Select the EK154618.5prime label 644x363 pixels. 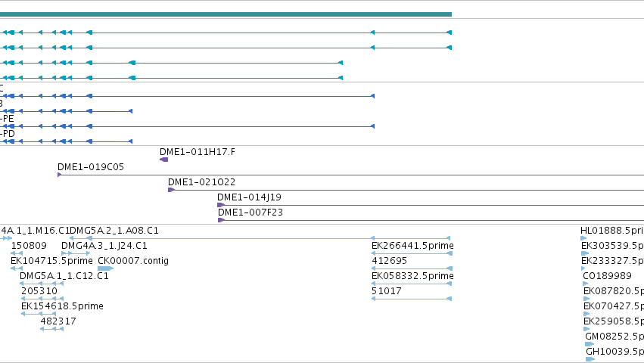click(62, 306)
